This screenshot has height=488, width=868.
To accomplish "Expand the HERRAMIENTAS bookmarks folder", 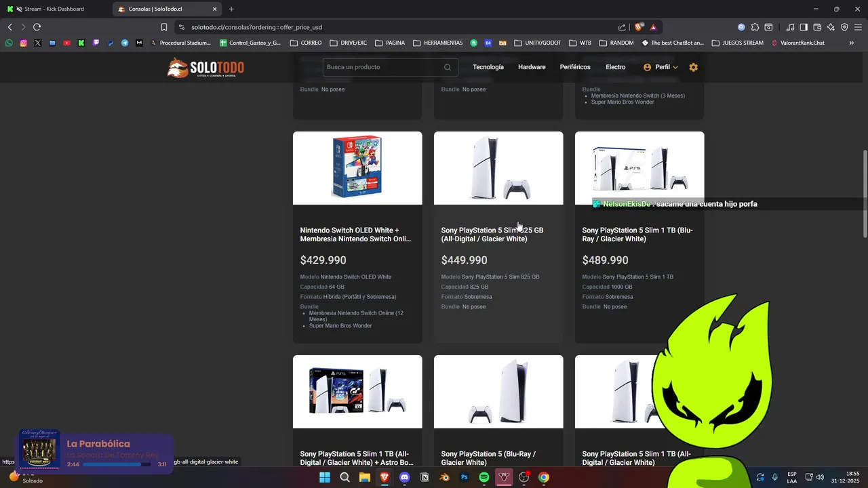I will [437, 43].
